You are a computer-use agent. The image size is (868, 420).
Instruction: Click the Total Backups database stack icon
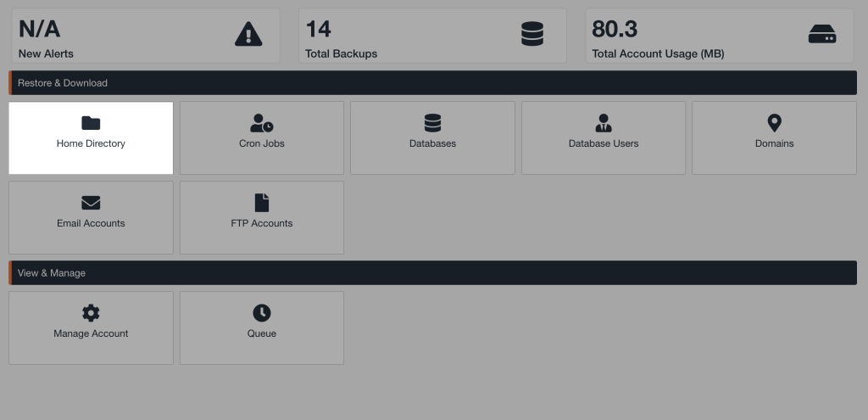pyautogui.click(x=532, y=34)
